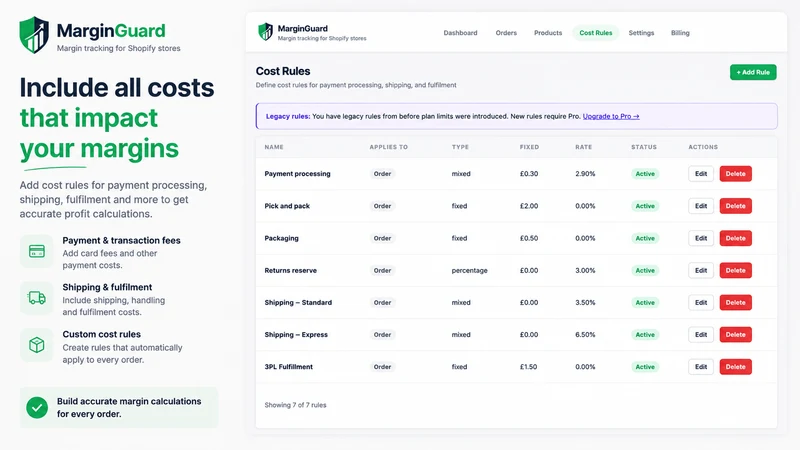Click the APPLIES TO column header
Image resolution: width=800 pixels, height=450 pixels.
point(389,147)
